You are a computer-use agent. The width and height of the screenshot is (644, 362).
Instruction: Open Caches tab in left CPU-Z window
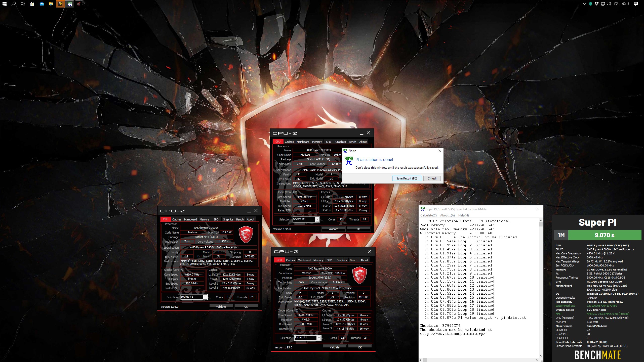[x=177, y=219]
